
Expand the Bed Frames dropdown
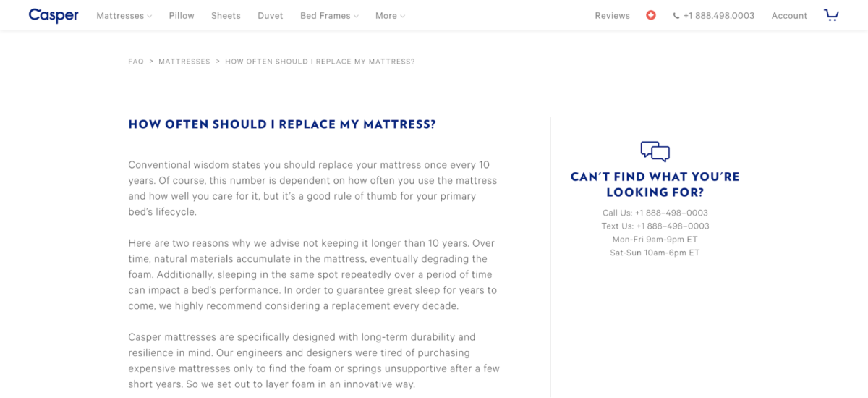(x=329, y=16)
